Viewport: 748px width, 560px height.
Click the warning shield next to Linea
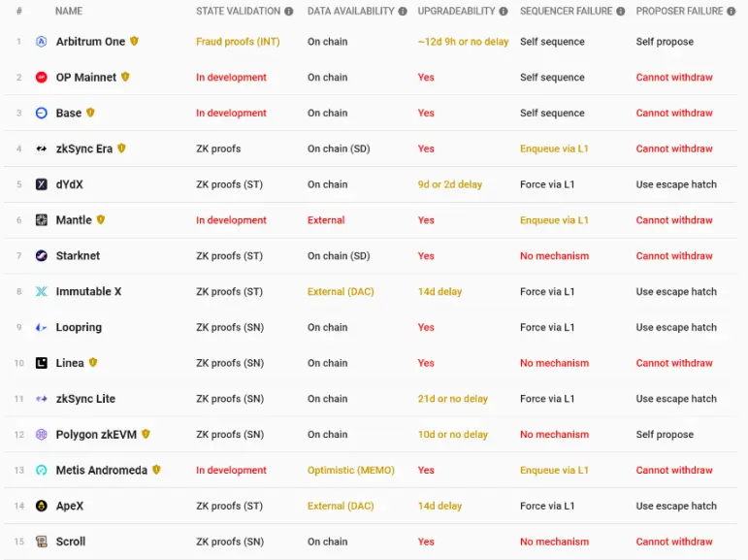pos(93,362)
